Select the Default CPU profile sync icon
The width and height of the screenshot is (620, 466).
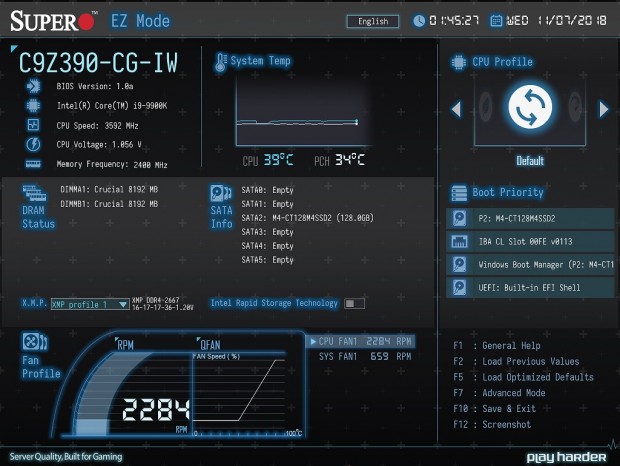[x=530, y=107]
